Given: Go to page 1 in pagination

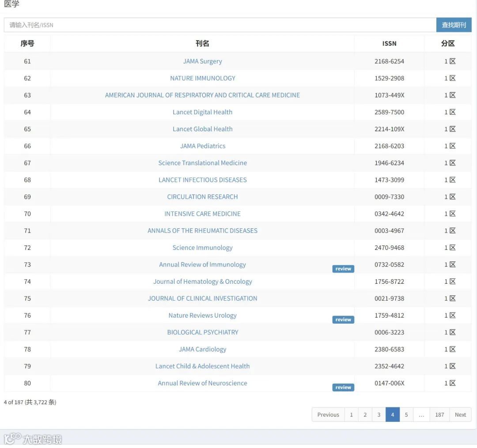Looking at the screenshot, I should (x=352, y=414).
